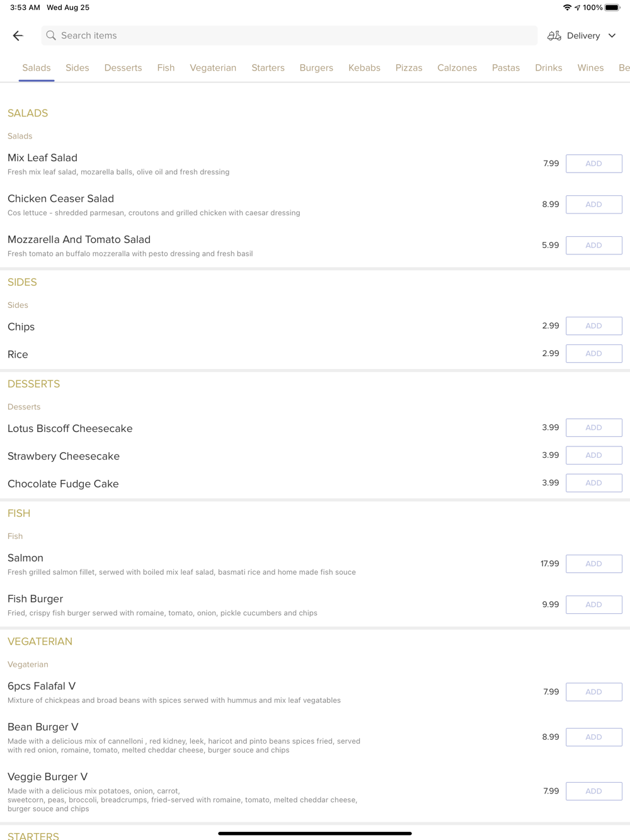Check the battery status icon
The height and width of the screenshot is (840, 630).
[x=612, y=8]
